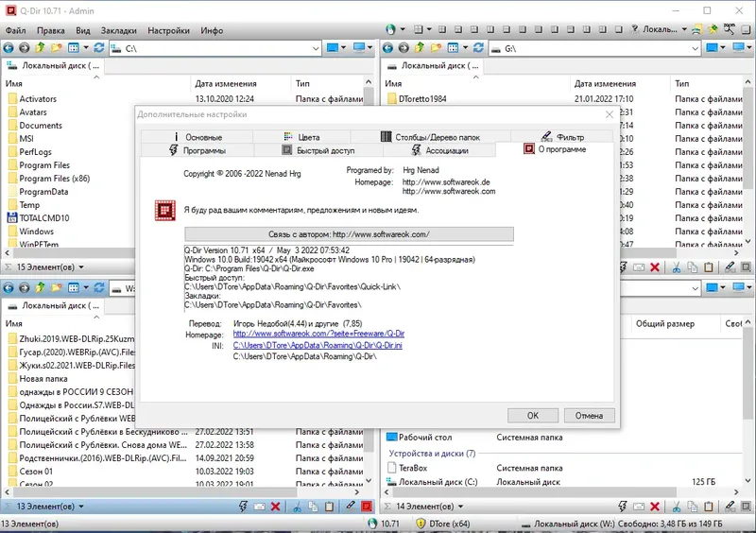This screenshot has height=533, width=756.
Task: Open the Q-Dir.ini file path link
Action: [x=318, y=345]
